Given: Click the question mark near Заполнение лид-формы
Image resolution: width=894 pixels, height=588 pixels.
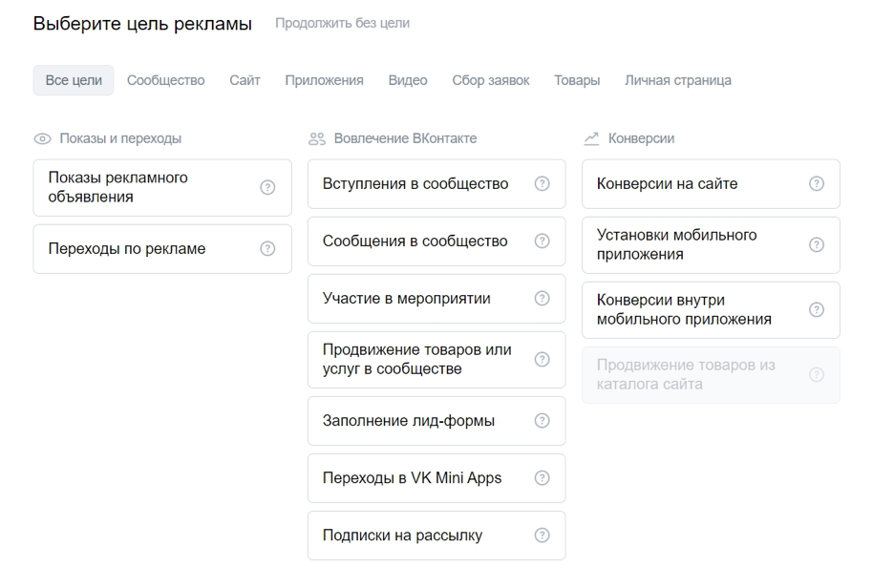Looking at the screenshot, I should click(542, 420).
